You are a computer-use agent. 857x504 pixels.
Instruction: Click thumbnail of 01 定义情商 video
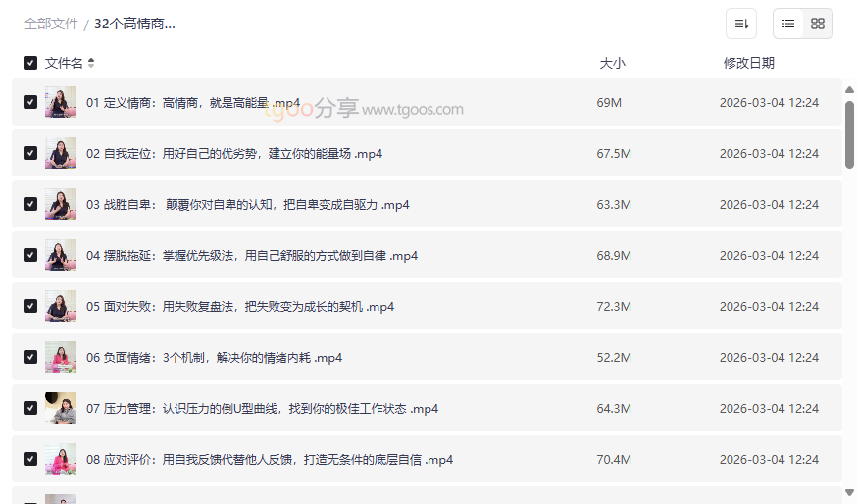pos(61,102)
